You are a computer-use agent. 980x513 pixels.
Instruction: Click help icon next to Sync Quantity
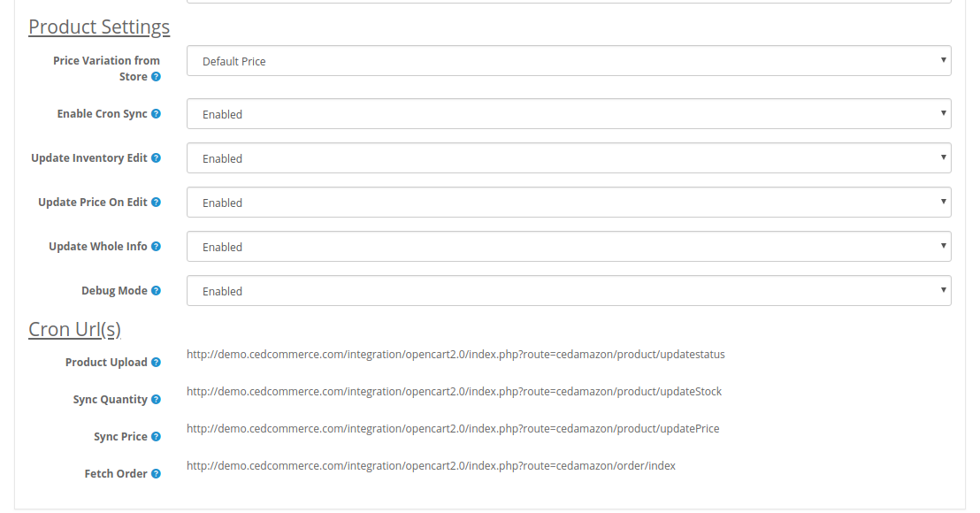pyautogui.click(x=156, y=400)
